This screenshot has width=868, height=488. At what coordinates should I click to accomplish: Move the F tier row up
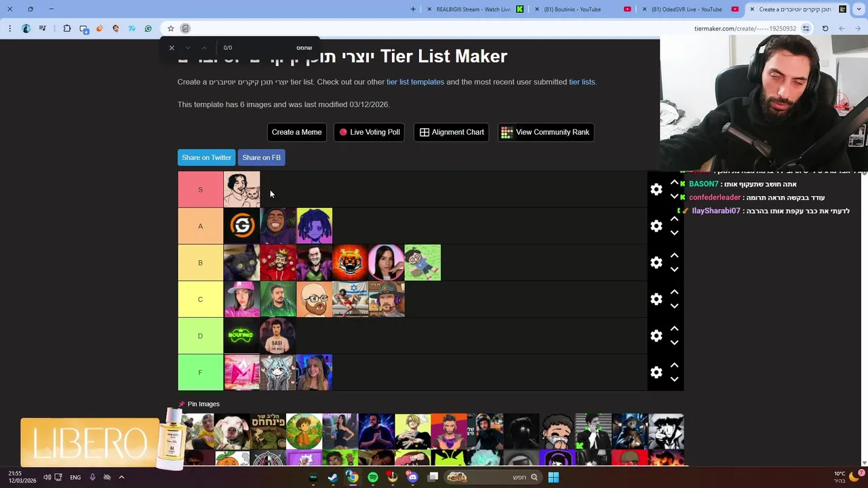[x=674, y=365]
